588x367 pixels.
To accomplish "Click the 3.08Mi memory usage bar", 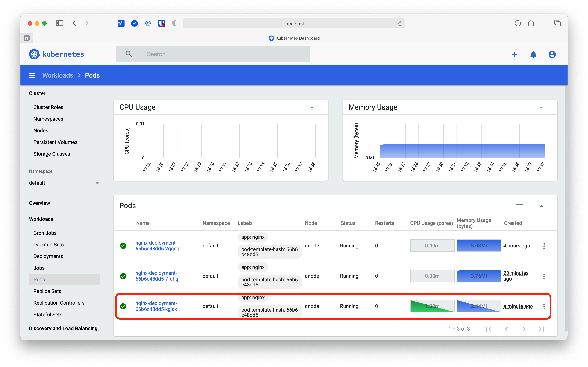I will [x=479, y=246].
